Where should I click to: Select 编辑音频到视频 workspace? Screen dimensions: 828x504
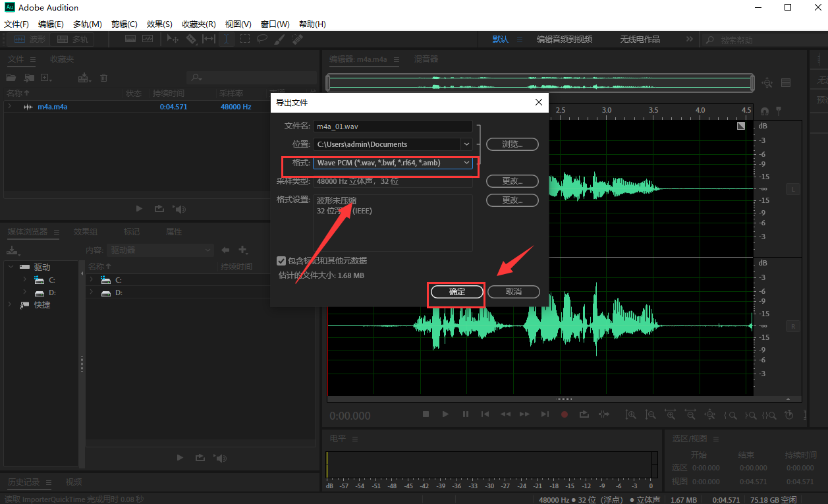(565, 40)
